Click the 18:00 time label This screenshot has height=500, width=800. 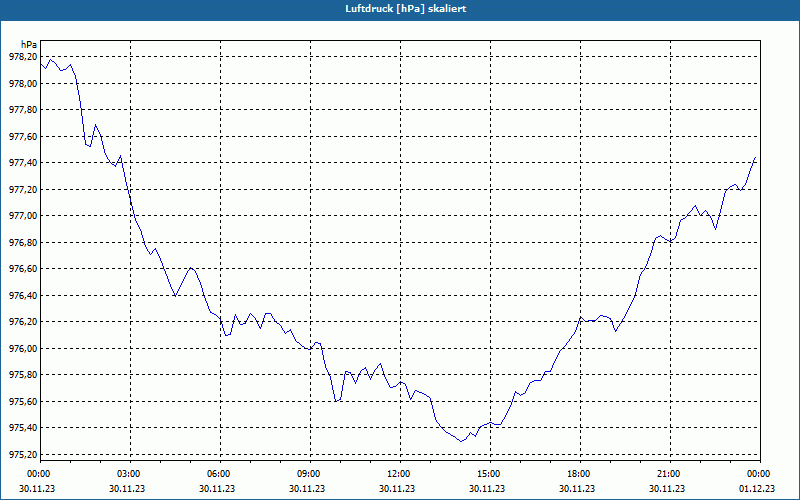pos(580,474)
